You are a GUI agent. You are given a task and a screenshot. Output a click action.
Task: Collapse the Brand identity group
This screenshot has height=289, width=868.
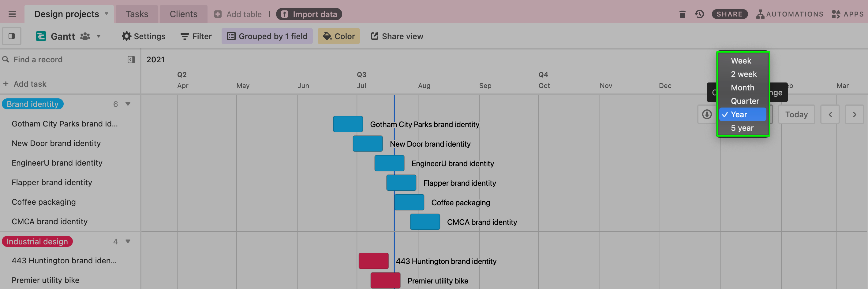click(128, 104)
